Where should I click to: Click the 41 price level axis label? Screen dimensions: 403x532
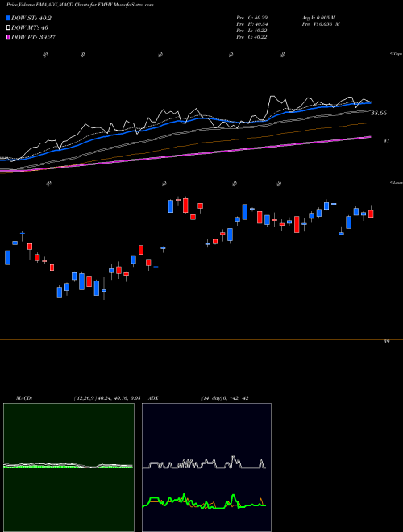point(386,141)
